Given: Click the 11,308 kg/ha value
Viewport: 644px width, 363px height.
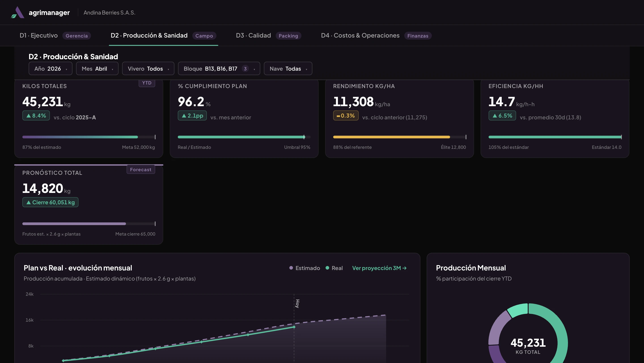Looking at the screenshot, I should pyautogui.click(x=353, y=101).
